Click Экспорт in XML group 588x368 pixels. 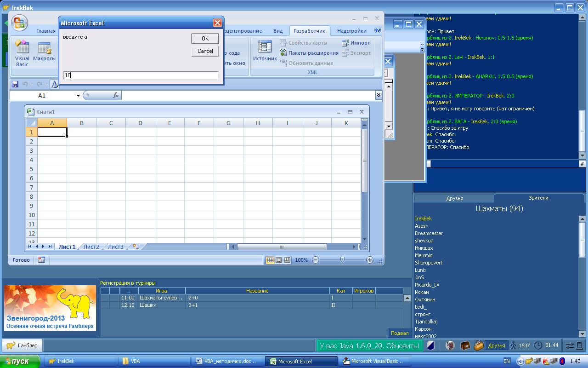[356, 53]
